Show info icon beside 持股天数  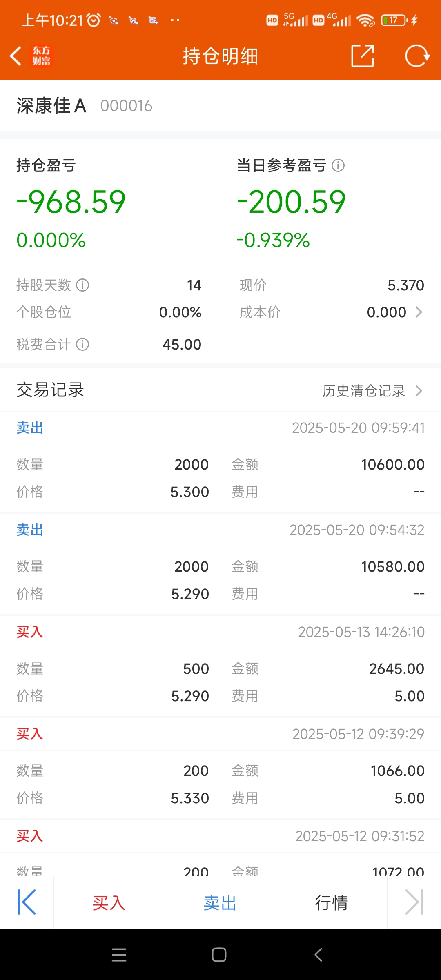[82, 285]
